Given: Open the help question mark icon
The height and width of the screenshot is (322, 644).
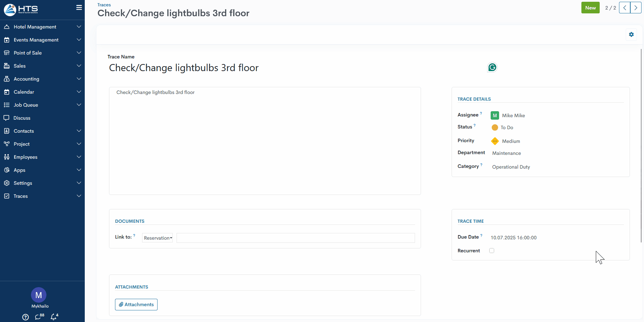Looking at the screenshot, I should 25,317.
